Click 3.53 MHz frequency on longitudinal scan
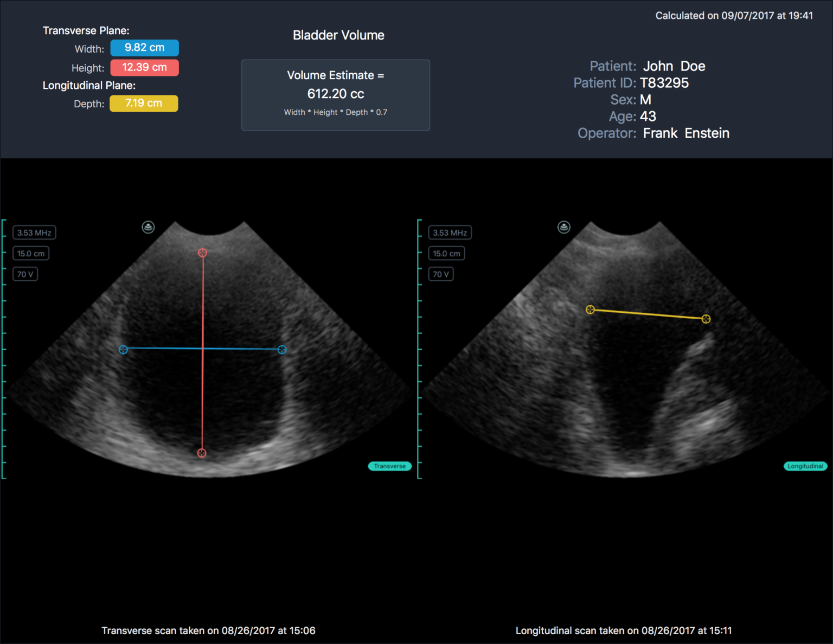Image resolution: width=833 pixels, height=644 pixels. 450,233
